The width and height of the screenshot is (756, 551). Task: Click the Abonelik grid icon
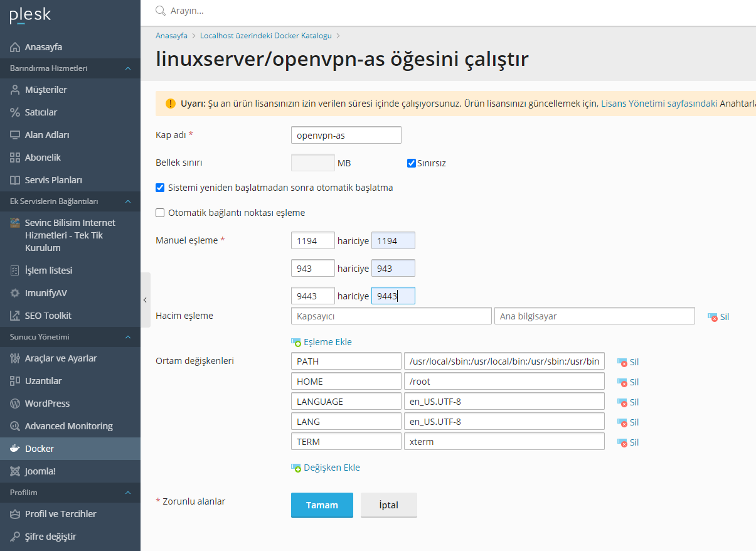tap(15, 158)
